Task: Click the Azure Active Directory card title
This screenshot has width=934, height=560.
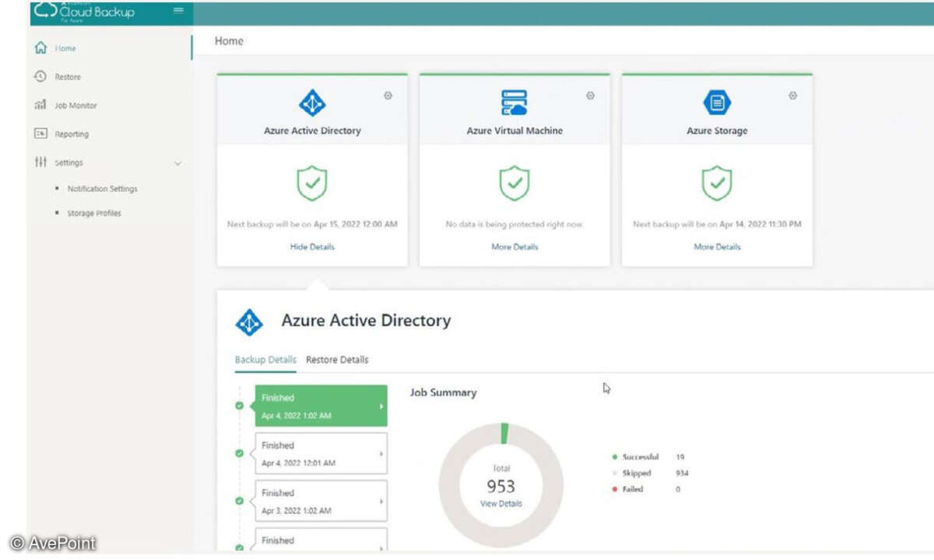Action: pos(312,131)
